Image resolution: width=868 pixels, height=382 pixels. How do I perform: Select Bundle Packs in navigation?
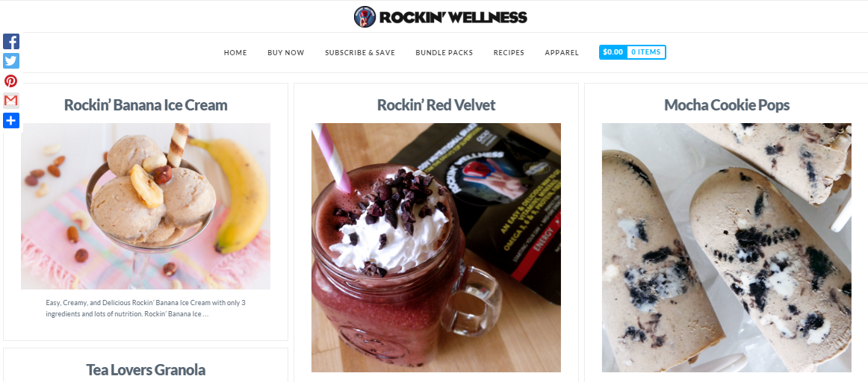[x=444, y=52]
